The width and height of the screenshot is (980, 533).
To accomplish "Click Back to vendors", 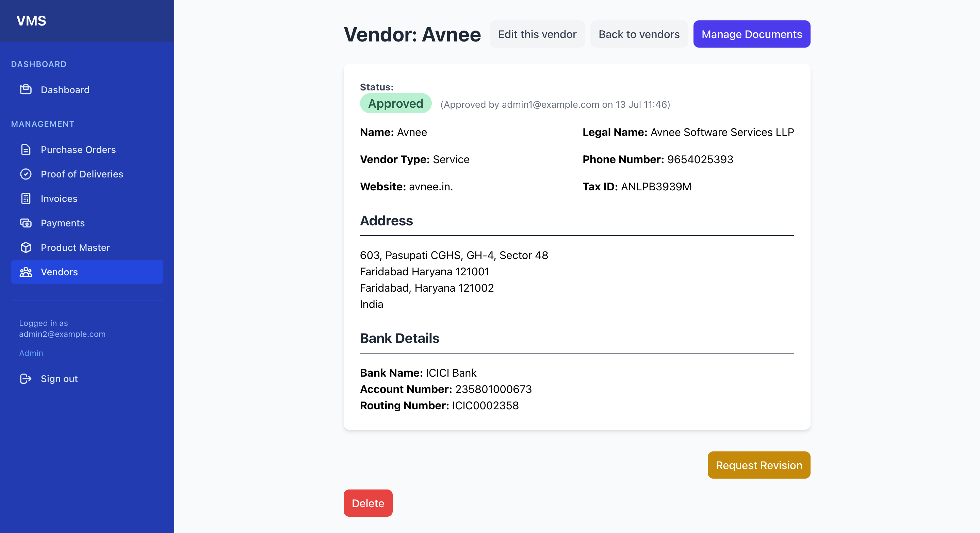I will pyautogui.click(x=639, y=34).
